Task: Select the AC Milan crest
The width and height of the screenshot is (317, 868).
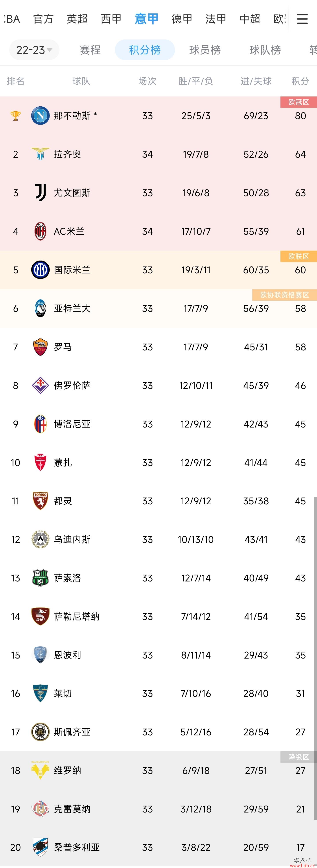Action: 41,231
